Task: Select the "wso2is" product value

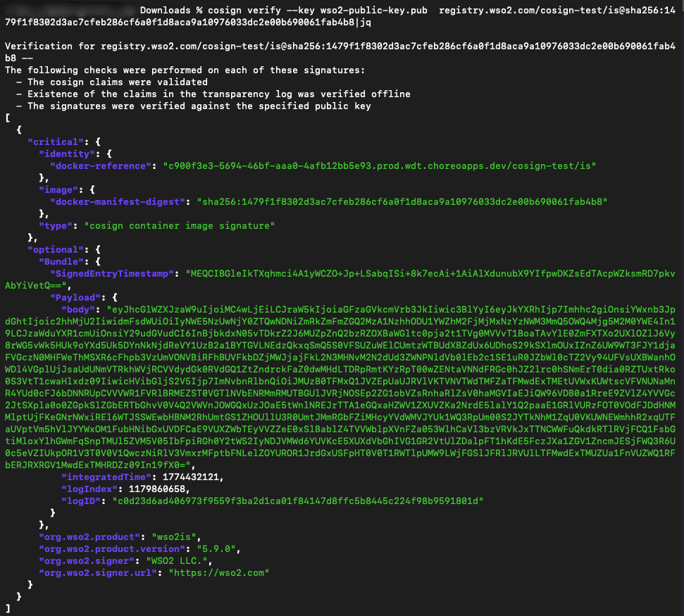Action: coord(174,537)
